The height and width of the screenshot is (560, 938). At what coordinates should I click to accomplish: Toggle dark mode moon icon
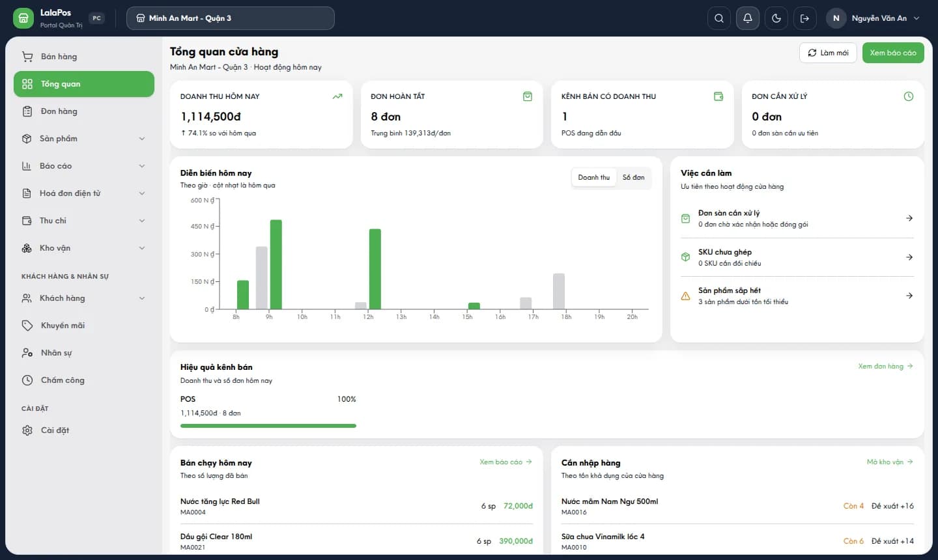pyautogui.click(x=776, y=18)
